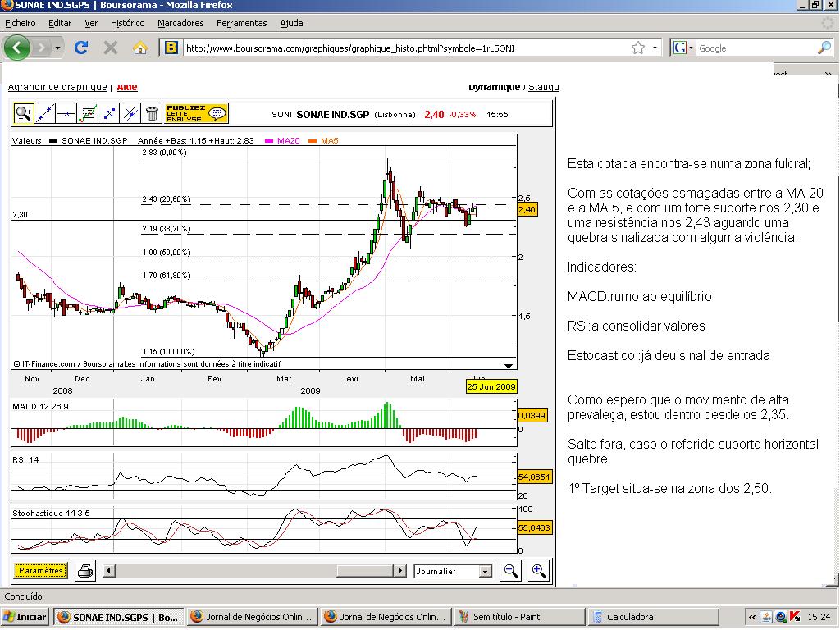The height and width of the screenshot is (630, 840).
Task: Select the horizontal line drawing tool
Action: (66, 113)
